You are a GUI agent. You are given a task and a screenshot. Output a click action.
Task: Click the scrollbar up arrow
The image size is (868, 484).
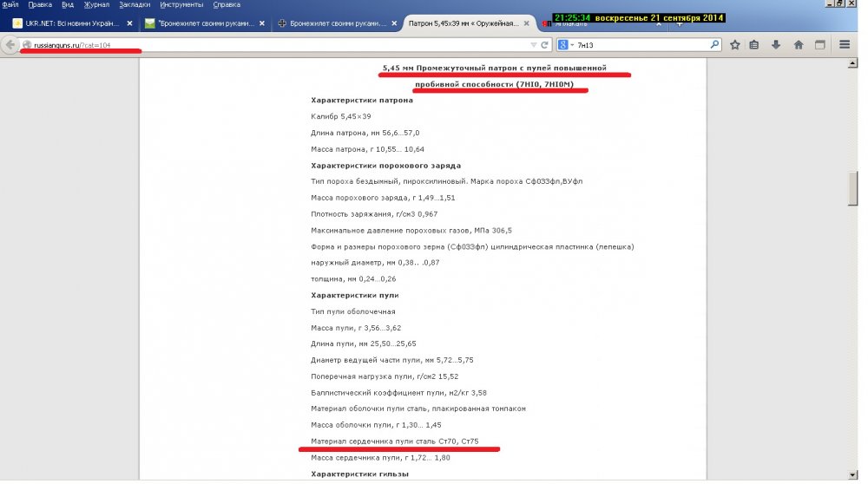(x=852, y=63)
